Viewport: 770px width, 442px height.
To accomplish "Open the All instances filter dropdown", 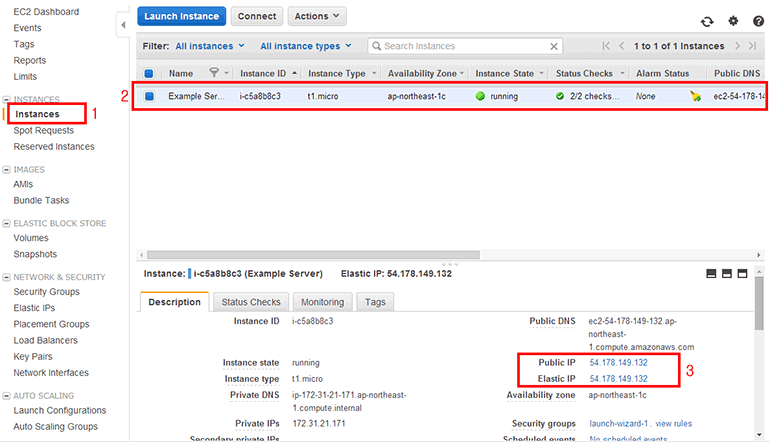I will coord(210,46).
